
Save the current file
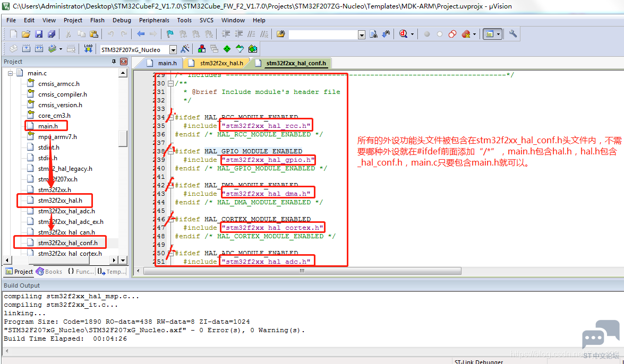(39, 34)
